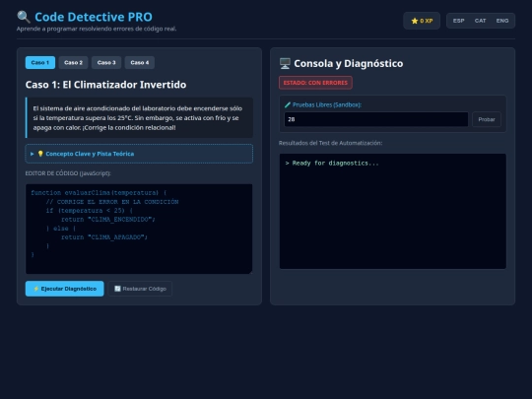Click the 'Caso 1: El Climatizador Invertido' heading
This screenshot has width=532, height=399.
click(x=105, y=85)
